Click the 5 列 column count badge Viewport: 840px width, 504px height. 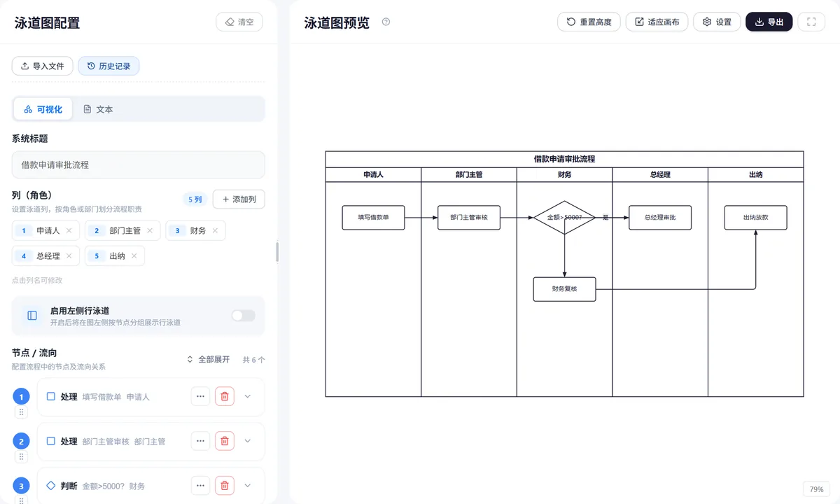click(195, 199)
